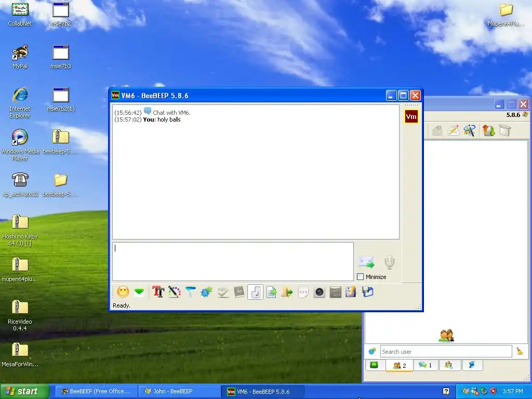This screenshot has width=532, height=399.
Task: Click the white bucket icon in main window
Action: [505, 130]
